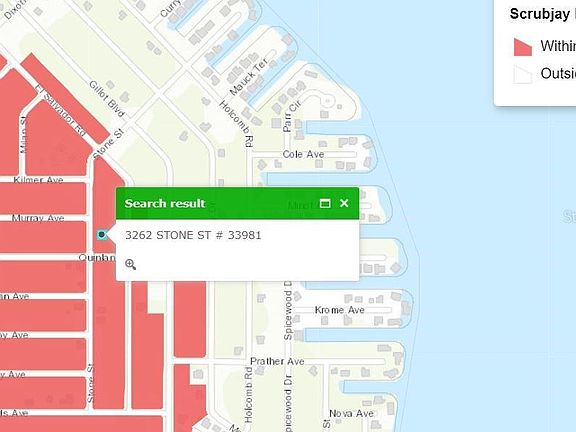Click the Search result title bar

[237, 203]
